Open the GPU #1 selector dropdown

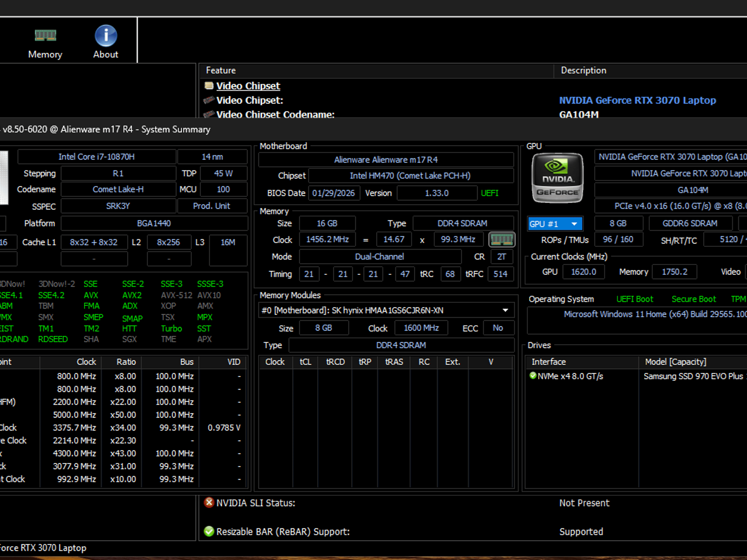tap(555, 223)
